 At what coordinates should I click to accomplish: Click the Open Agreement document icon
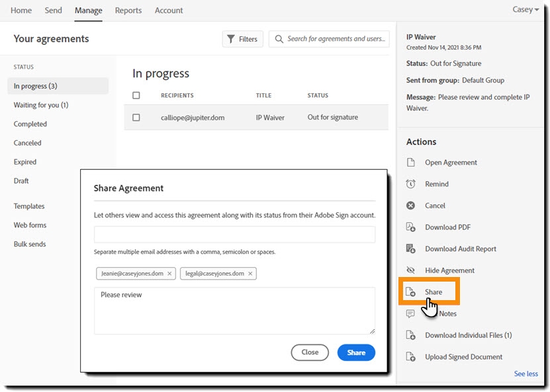coord(410,163)
